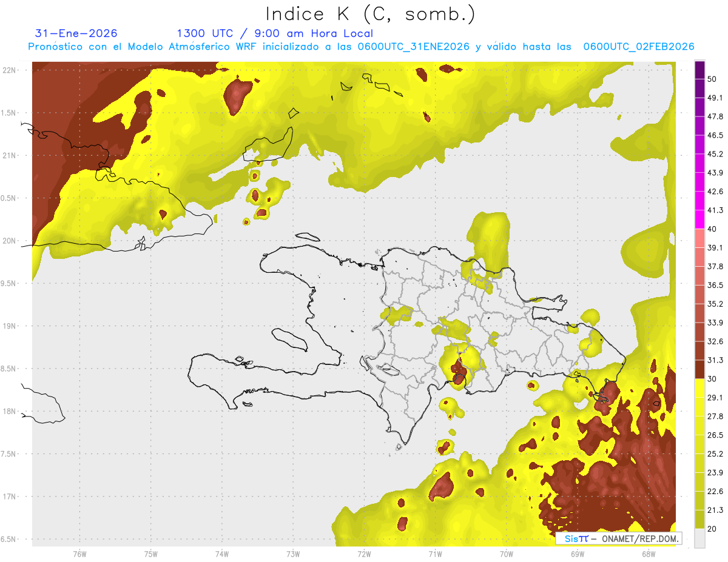Click the colorbar value 47.8
728x562 pixels.
click(715, 116)
